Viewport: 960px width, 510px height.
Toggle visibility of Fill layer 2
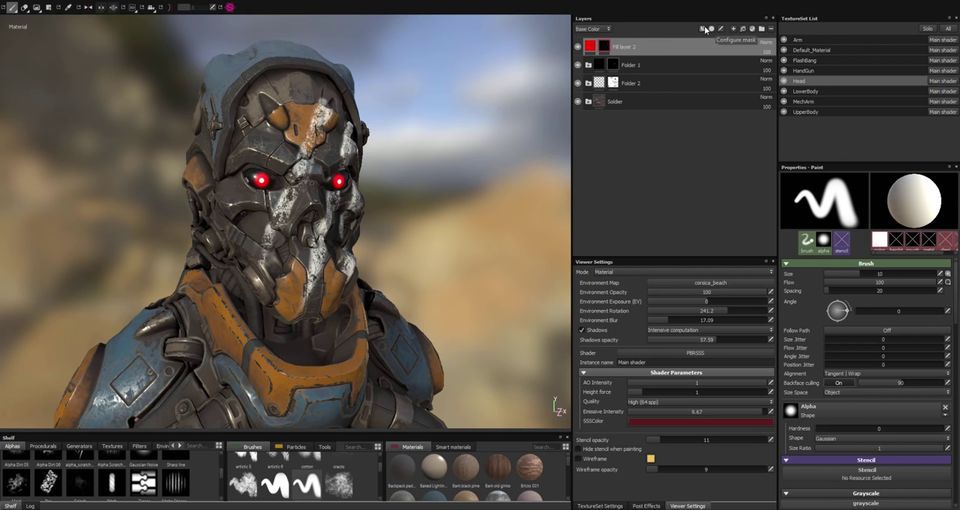coord(578,47)
